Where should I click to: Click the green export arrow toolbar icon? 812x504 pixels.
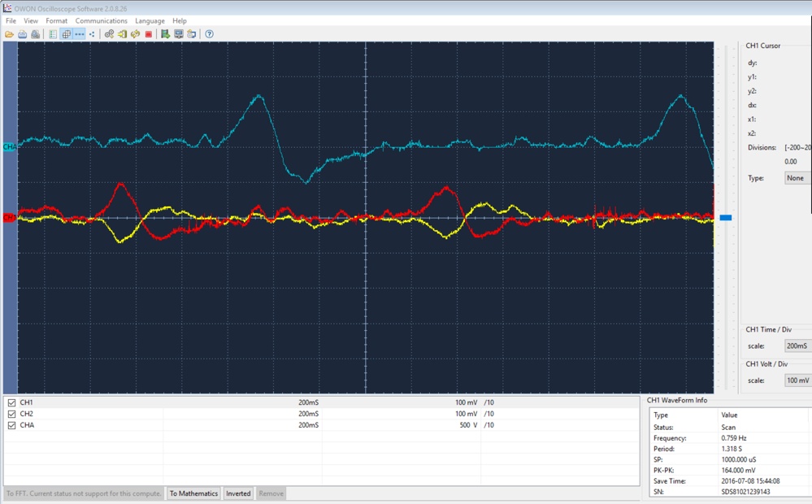tap(165, 34)
